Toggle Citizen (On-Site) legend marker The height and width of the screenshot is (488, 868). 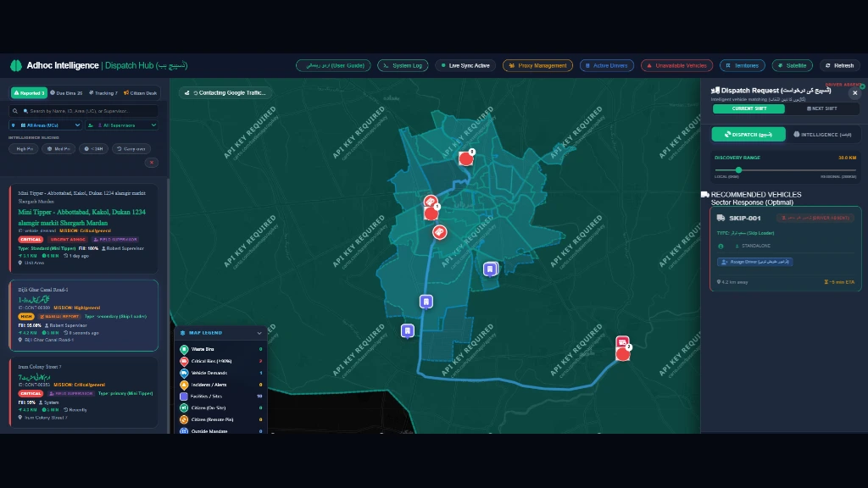pyautogui.click(x=184, y=408)
